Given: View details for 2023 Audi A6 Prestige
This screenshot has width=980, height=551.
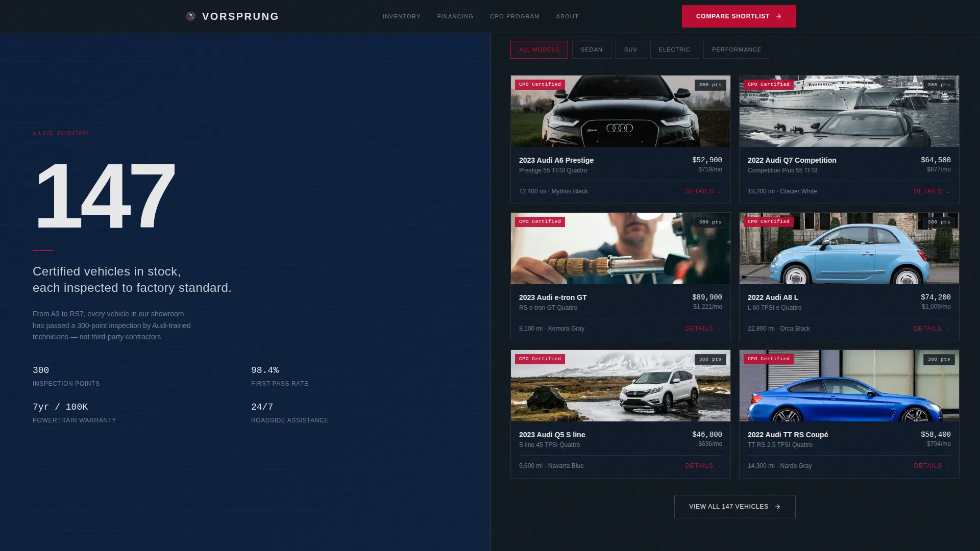Looking at the screenshot, I should (703, 191).
